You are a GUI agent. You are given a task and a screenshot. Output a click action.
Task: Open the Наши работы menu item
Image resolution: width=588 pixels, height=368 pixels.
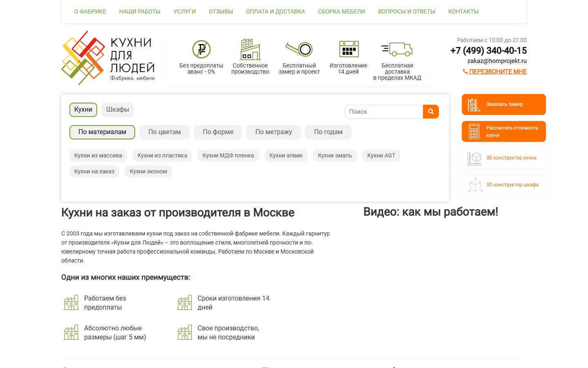pyautogui.click(x=140, y=11)
